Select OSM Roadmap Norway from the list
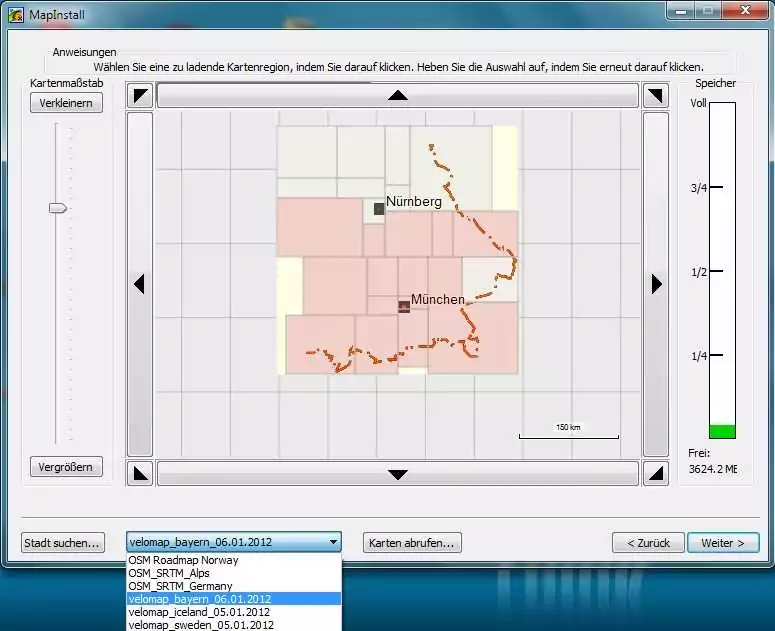Image resolution: width=775 pixels, height=631 pixels. point(233,560)
